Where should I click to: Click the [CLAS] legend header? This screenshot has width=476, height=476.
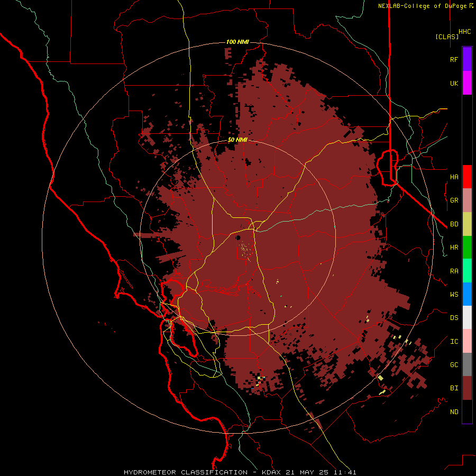click(x=447, y=36)
